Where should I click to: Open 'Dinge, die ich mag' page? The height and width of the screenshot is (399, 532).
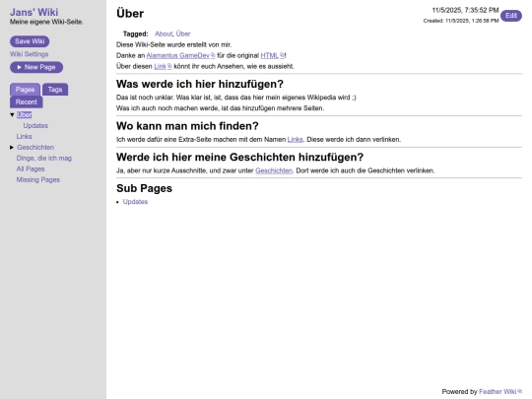coord(44,159)
